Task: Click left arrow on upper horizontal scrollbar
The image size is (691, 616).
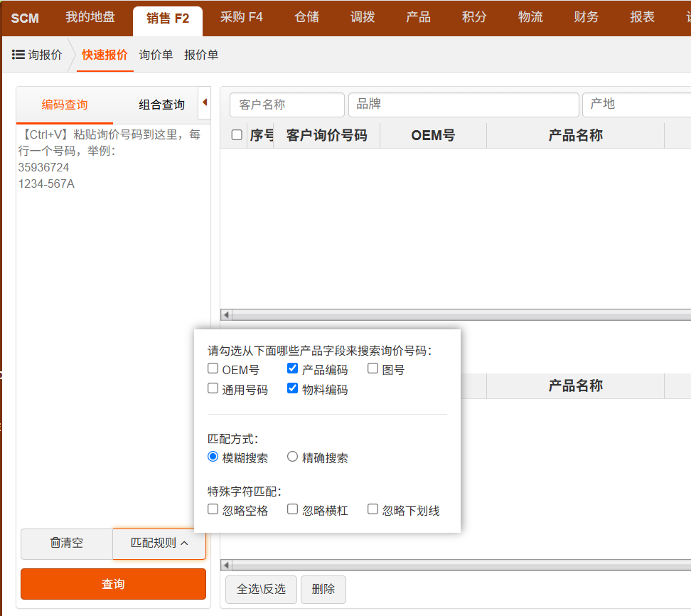Action: coord(226,314)
